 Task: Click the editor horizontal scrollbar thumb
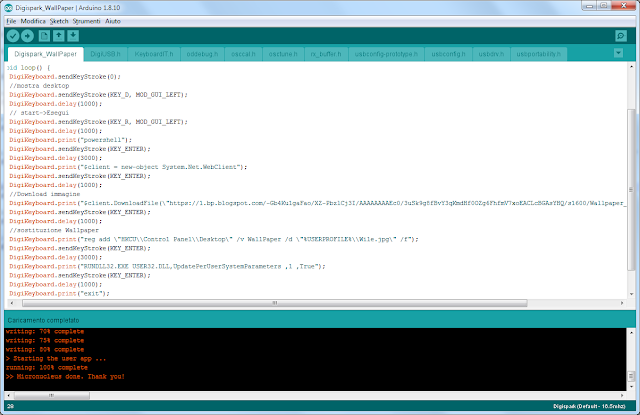pos(275,303)
